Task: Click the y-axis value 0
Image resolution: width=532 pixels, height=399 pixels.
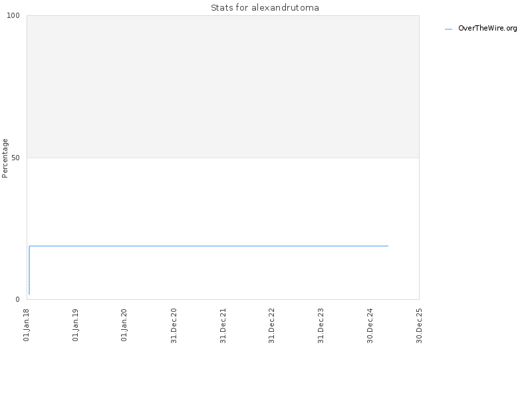Action: click(x=17, y=299)
